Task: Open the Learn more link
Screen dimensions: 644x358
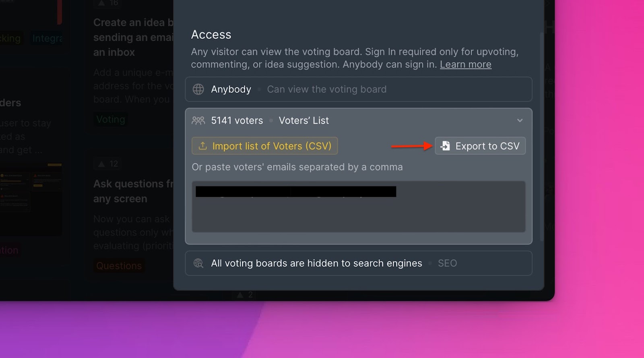Action: pyautogui.click(x=465, y=64)
